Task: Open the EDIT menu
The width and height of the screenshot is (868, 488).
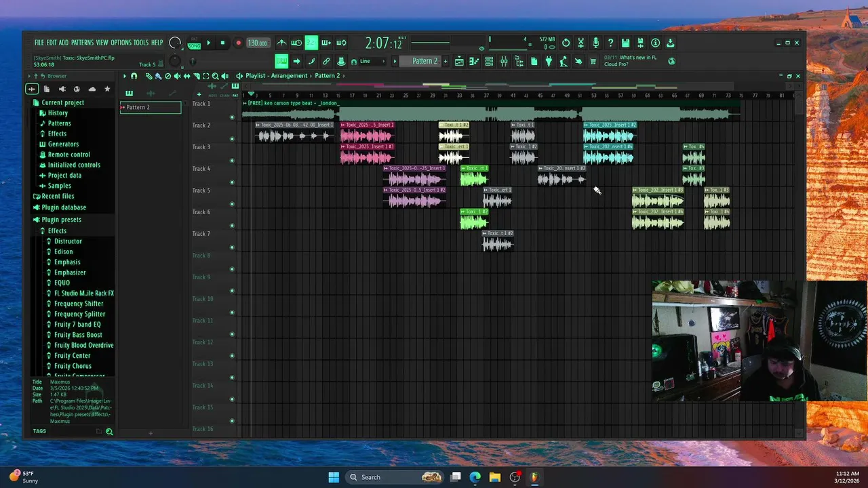Action: 52,43
